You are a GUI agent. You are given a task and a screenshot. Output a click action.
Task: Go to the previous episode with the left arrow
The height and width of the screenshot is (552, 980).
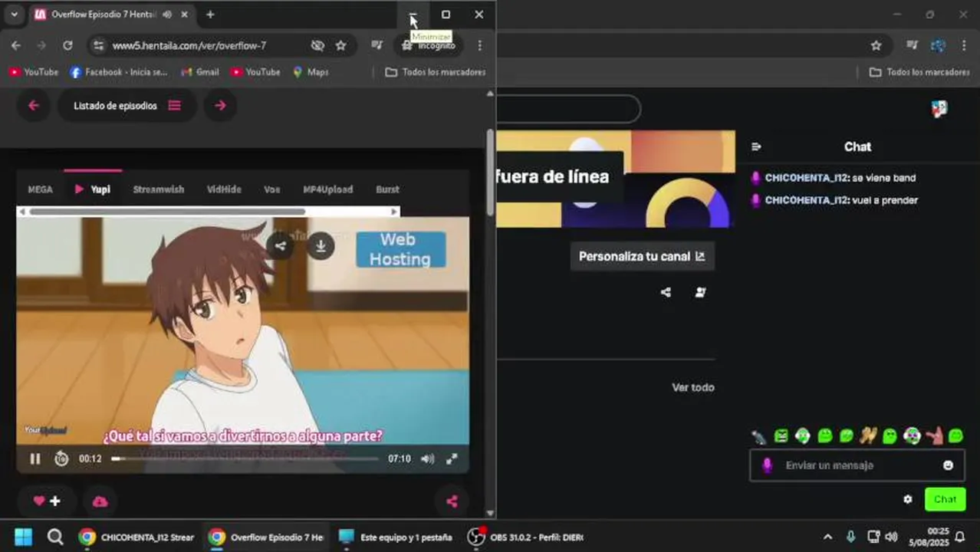click(x=33, y=106)
